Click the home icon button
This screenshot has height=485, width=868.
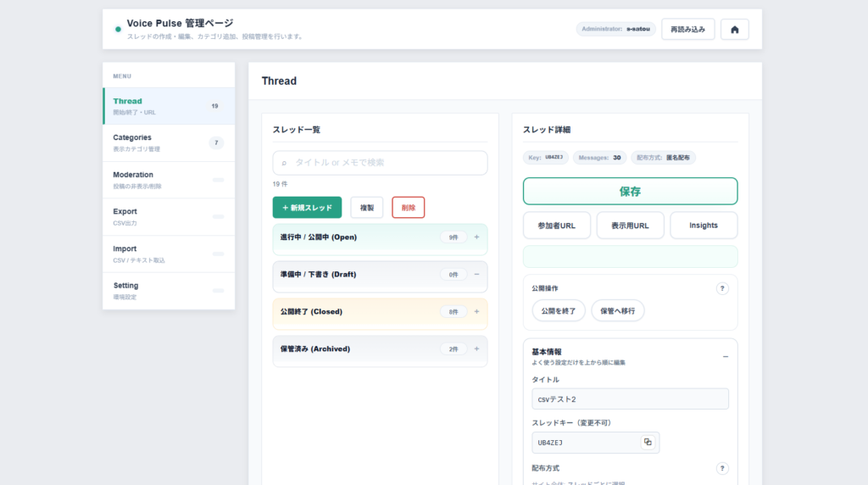click(735, 30)
